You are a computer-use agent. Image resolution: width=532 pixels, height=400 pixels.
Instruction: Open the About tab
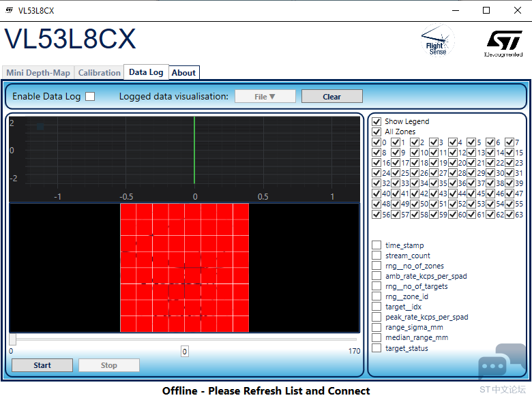(x=184, y=72)
